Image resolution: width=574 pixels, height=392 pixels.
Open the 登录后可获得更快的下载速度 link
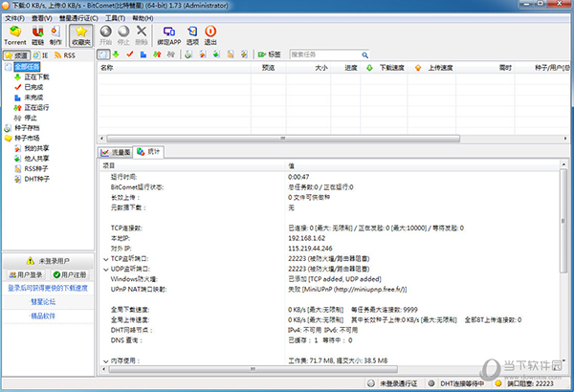coord(48,288)
